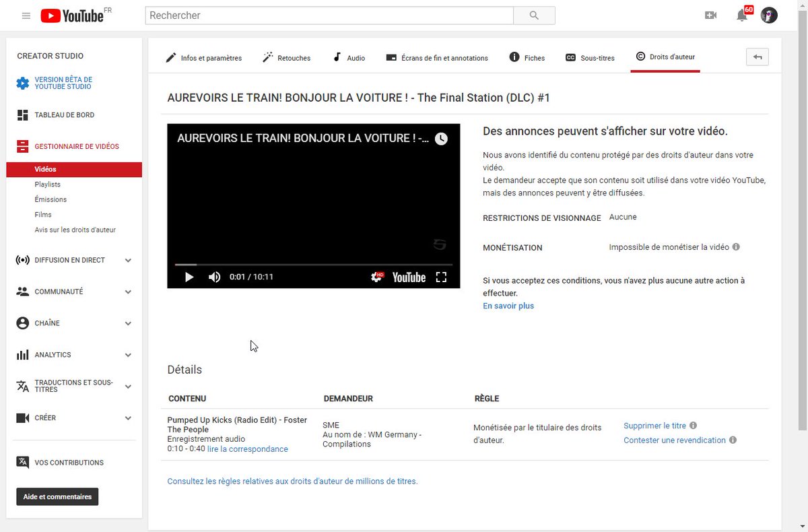
Task: Click the search magnifier button
Action: (x=534, y=15)
